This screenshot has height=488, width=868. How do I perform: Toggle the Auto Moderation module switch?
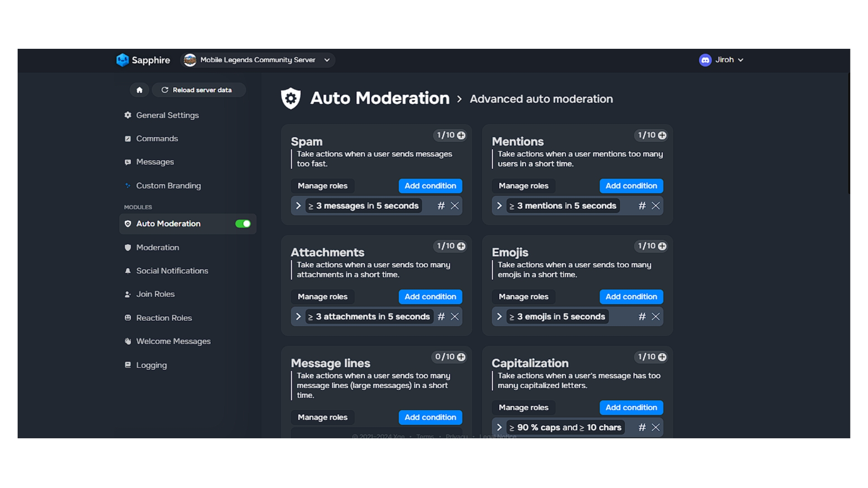(243, 224)
